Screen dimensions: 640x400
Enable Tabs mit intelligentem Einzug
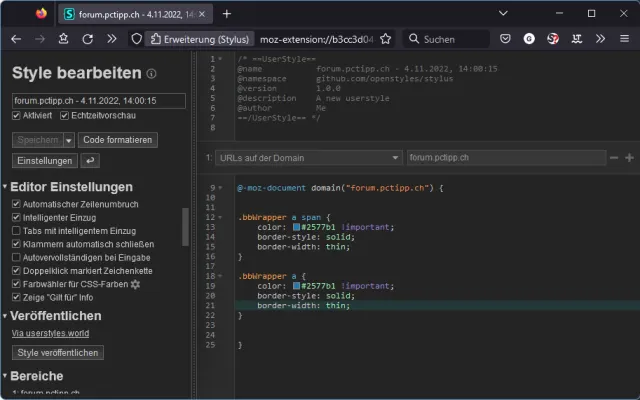click(16, 231)
